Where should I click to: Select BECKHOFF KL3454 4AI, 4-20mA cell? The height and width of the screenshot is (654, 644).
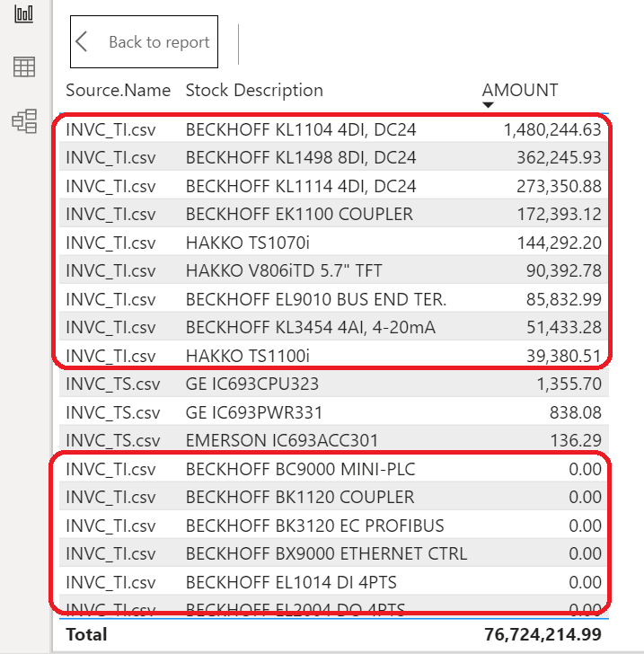[x=310, y=327]
